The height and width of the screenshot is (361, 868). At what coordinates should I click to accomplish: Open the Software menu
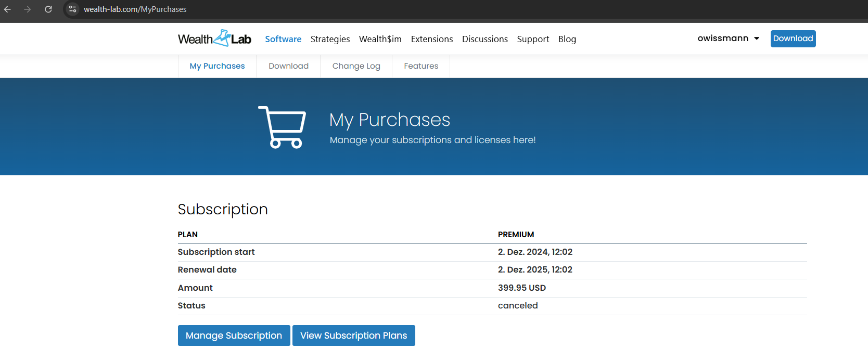tap(283, 39)
